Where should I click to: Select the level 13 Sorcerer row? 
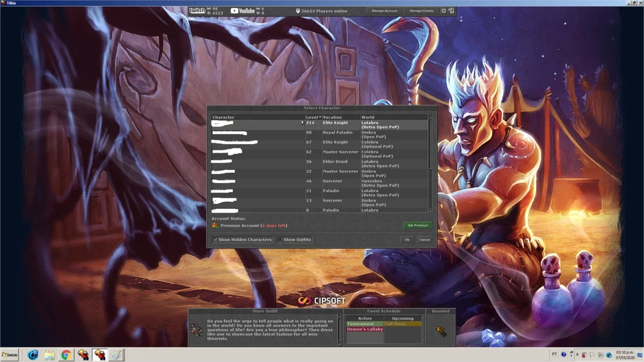tap(320, 202)
